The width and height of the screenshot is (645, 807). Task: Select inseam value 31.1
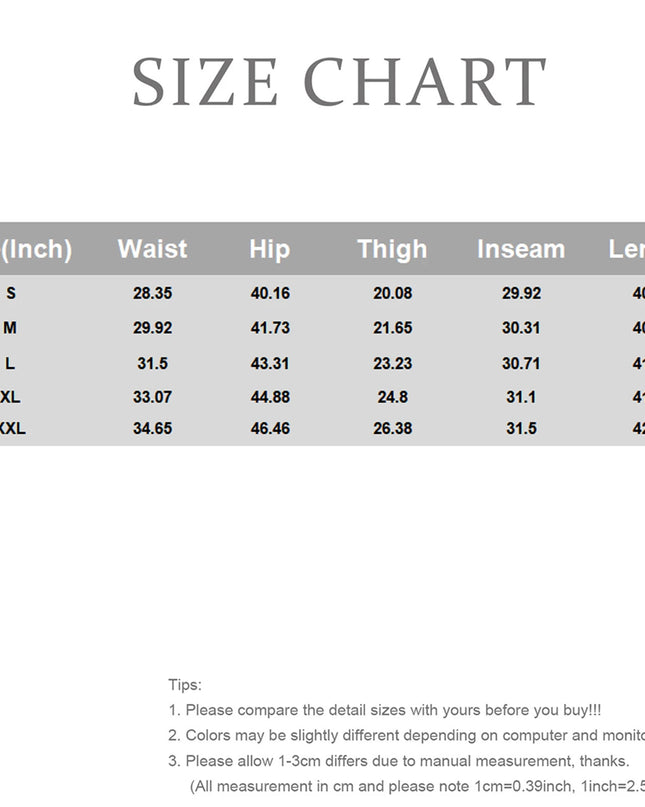pyautogui.click(x=521, y=397)
